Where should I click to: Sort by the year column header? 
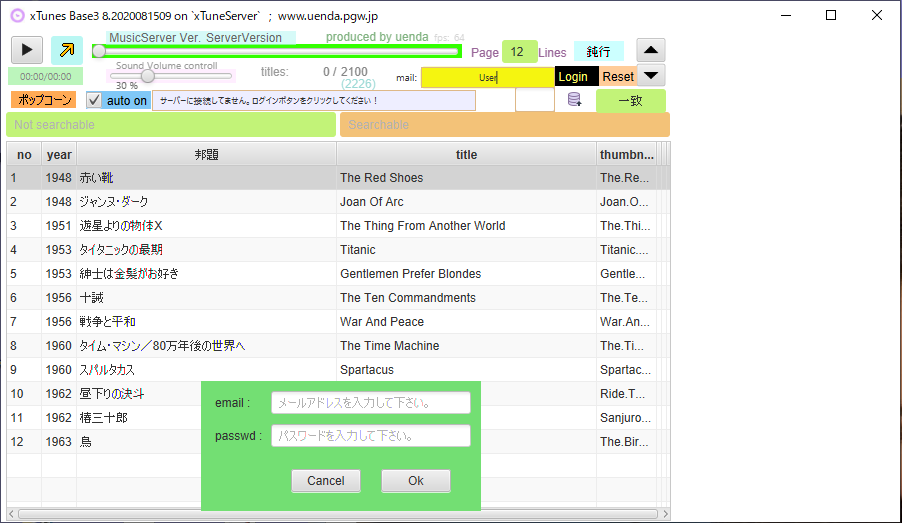pos(59,155)
